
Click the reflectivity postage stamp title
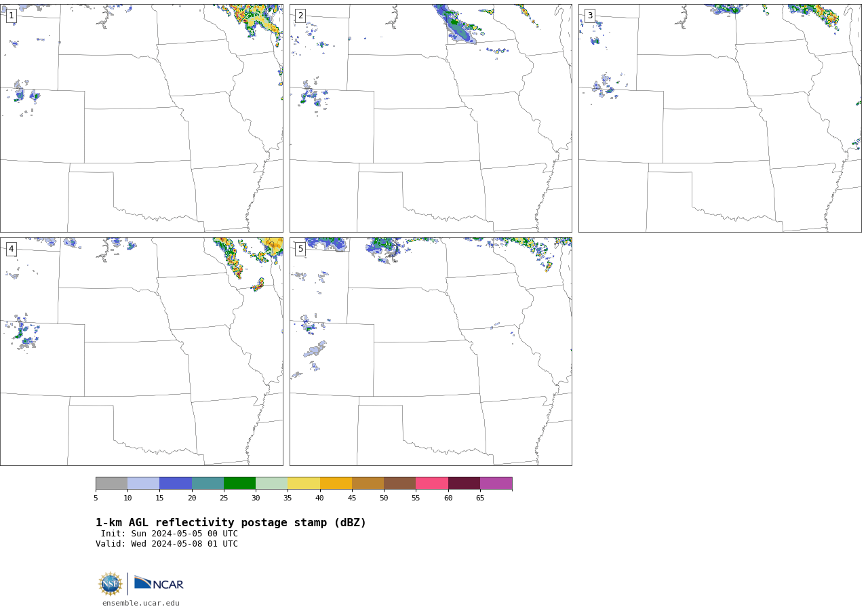[231, 523]
